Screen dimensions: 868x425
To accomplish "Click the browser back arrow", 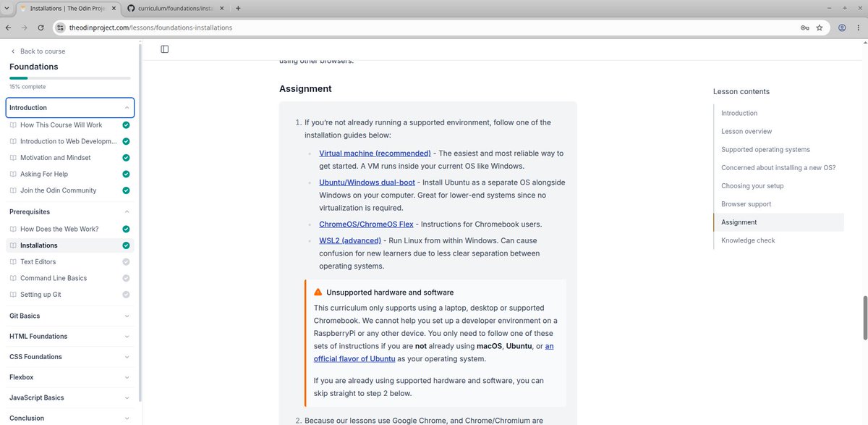I will (7, 28).
